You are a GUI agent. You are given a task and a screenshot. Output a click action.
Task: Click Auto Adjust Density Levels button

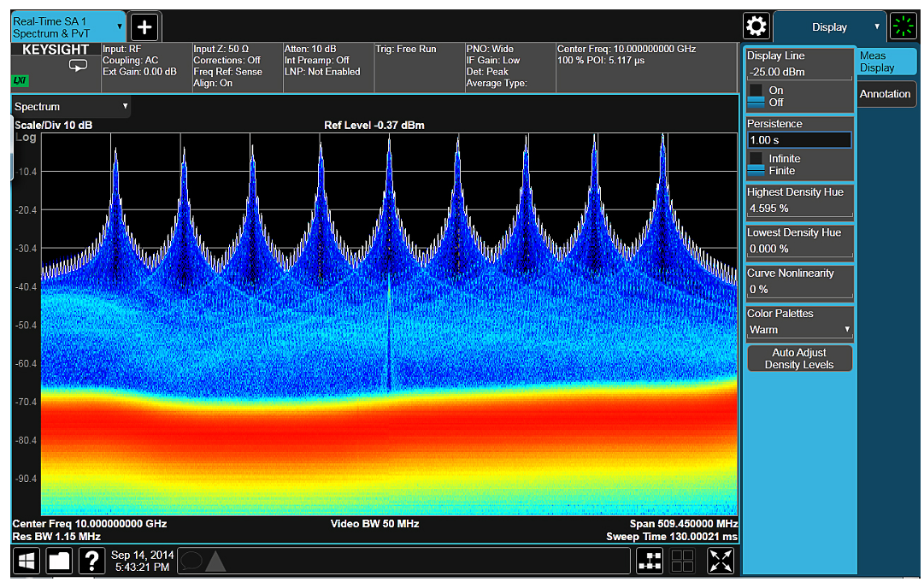(x=799, y=358)
